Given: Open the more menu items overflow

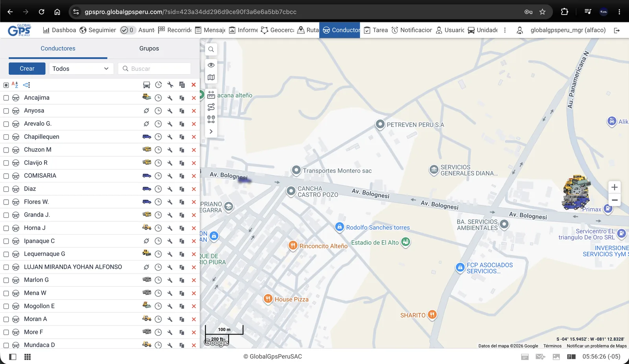Looking at the screenshot, I should (x=505, y=30).
